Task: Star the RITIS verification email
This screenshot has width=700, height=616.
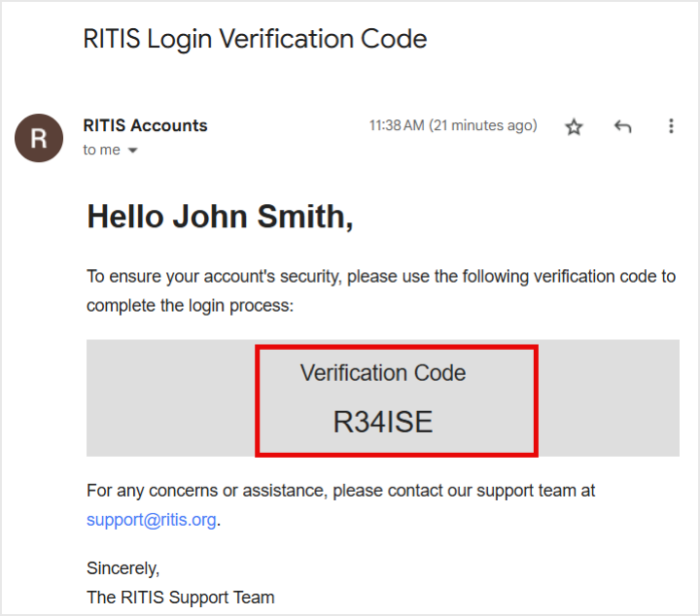Action: point(574,126)
